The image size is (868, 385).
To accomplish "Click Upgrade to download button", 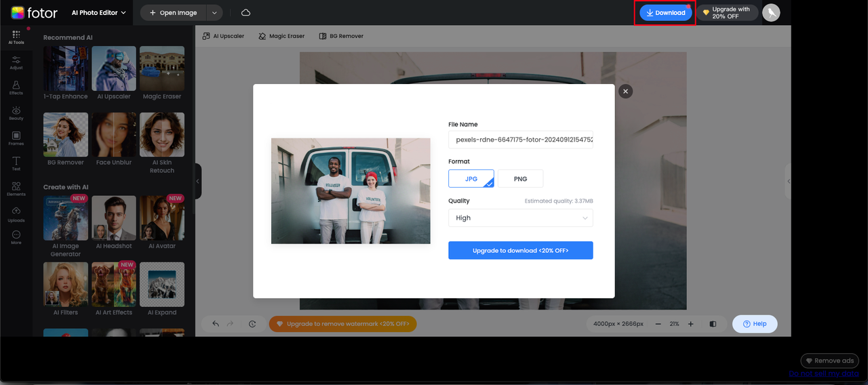I will click(x=521, y=250).
